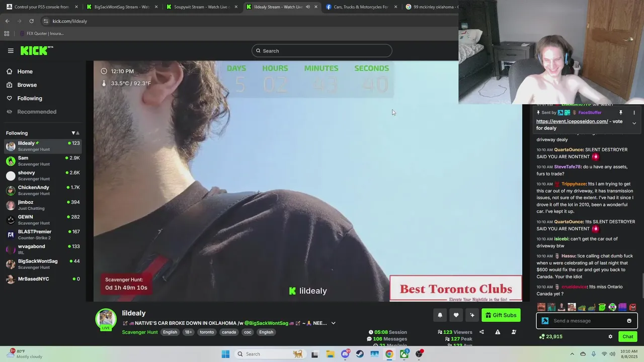Open the Scavenger Hunt category link

click(140, 332)
